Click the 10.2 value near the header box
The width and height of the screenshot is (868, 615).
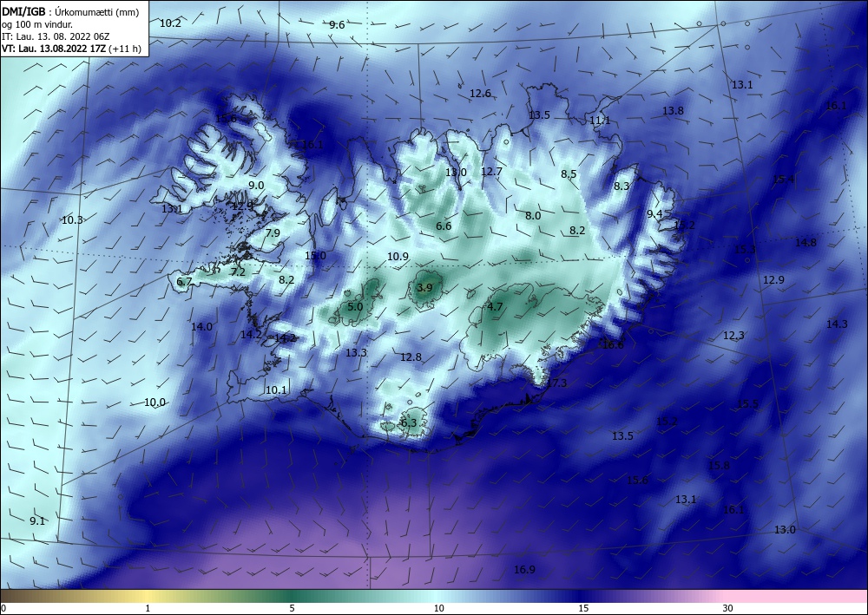tap(170, 23)
